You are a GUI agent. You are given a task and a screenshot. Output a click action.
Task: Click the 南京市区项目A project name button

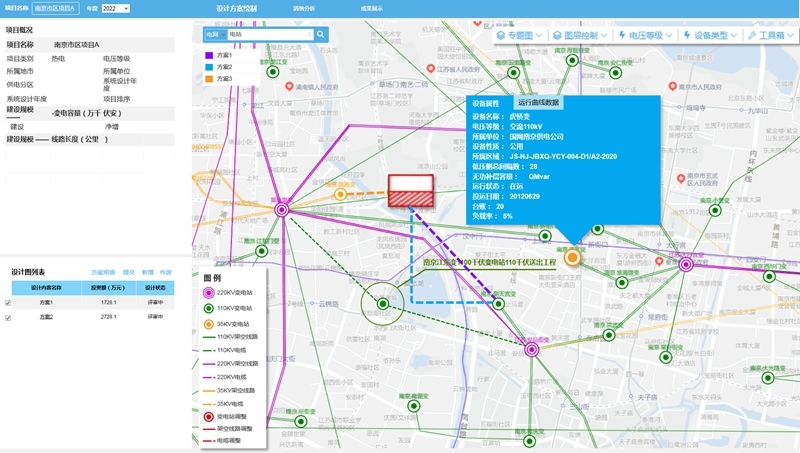(55, 8)
